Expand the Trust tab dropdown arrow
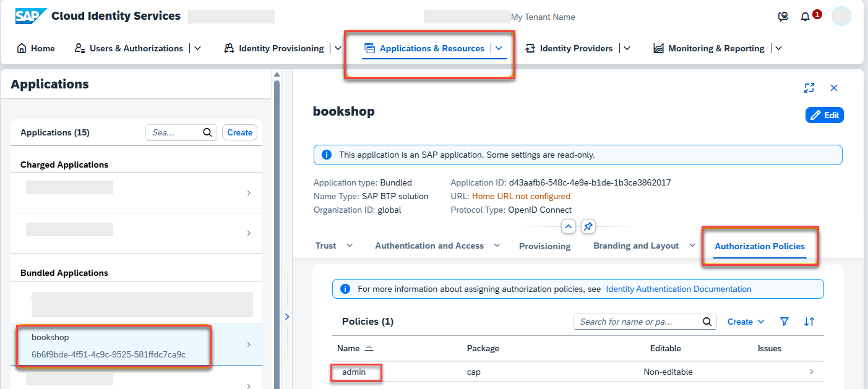Image resolution: width=868 pixels, height=389 pixels. [350, 246]
